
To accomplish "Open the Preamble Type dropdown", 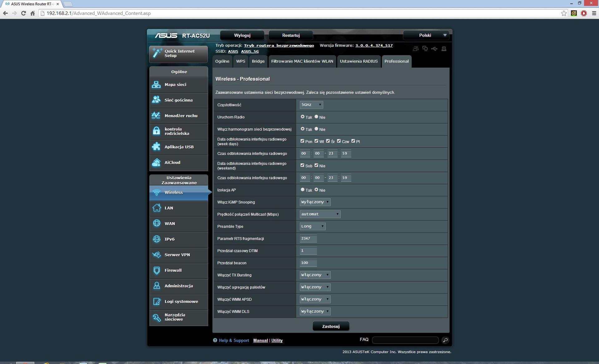I will (313, 227).
